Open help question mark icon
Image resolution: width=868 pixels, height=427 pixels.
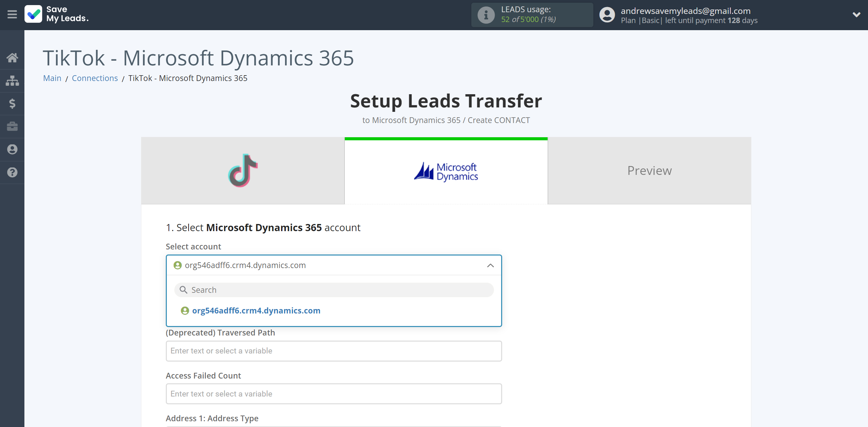[x=12, y=172]
